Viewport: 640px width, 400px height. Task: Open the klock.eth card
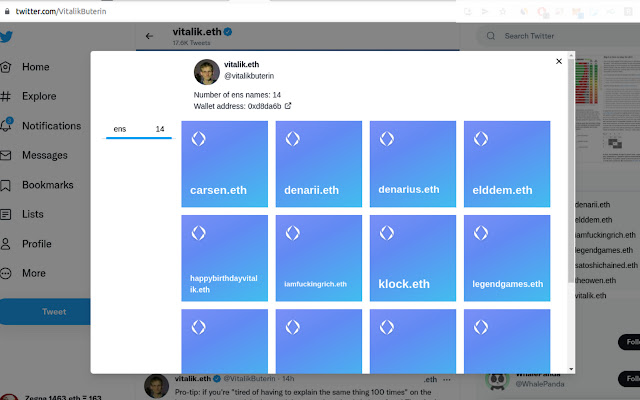coord(413,258)
